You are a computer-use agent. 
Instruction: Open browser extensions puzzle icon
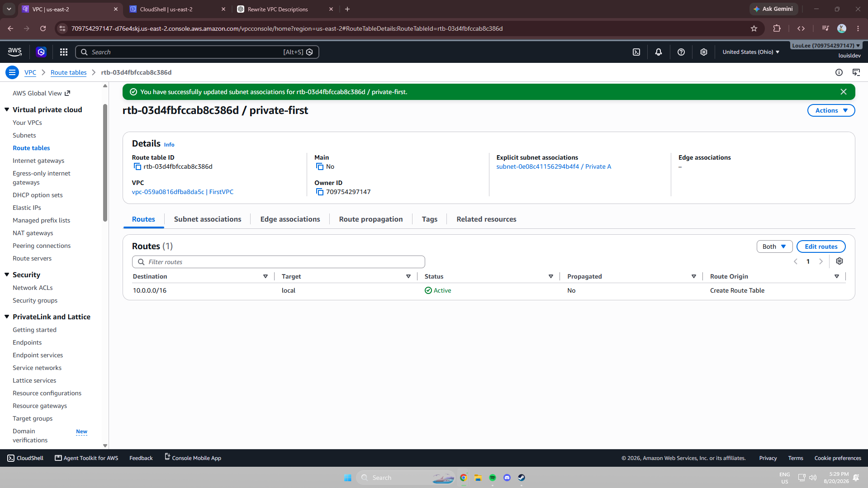pyautogui.click(x=777, y=28)
